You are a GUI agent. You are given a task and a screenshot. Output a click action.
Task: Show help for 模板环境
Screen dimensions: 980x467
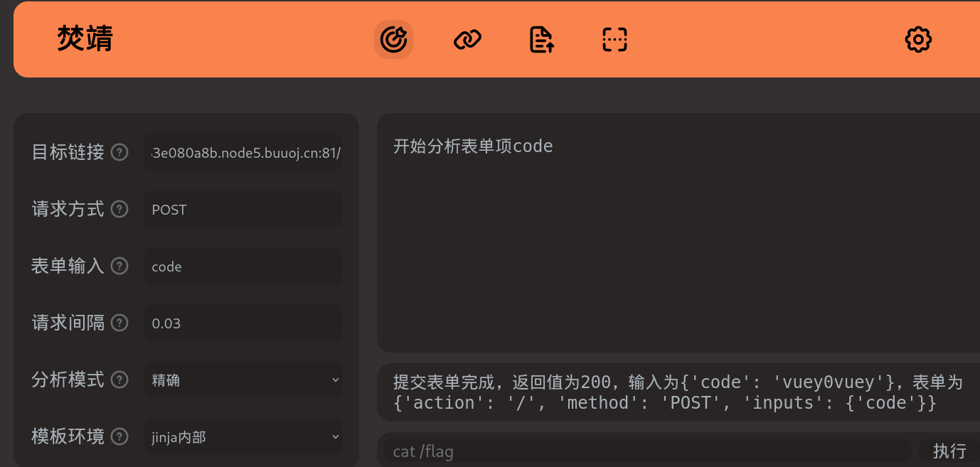click(119, 436)
